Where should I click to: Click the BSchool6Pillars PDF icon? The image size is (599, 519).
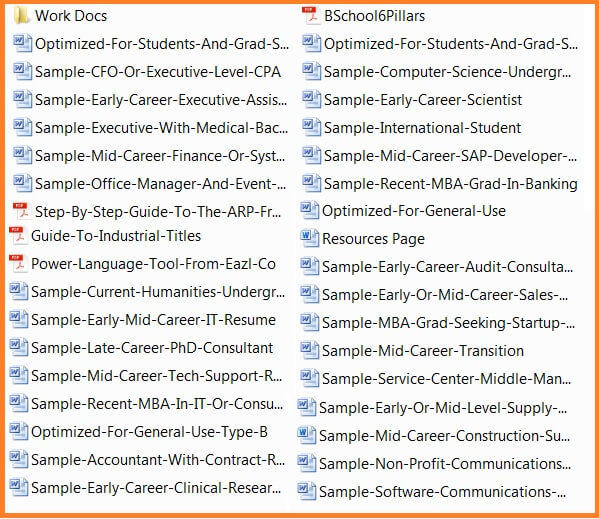[x=311, y=16]
